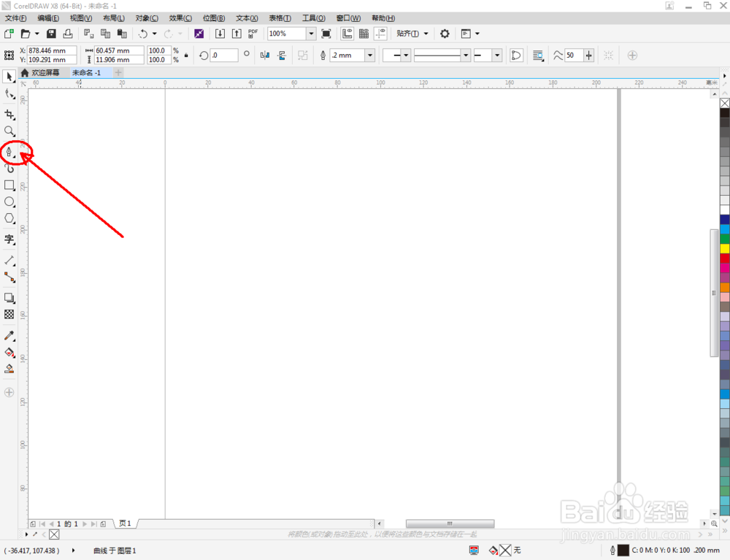Open the Edit menu
This screenshot has height=560, width=730.
tap(48, 18)
